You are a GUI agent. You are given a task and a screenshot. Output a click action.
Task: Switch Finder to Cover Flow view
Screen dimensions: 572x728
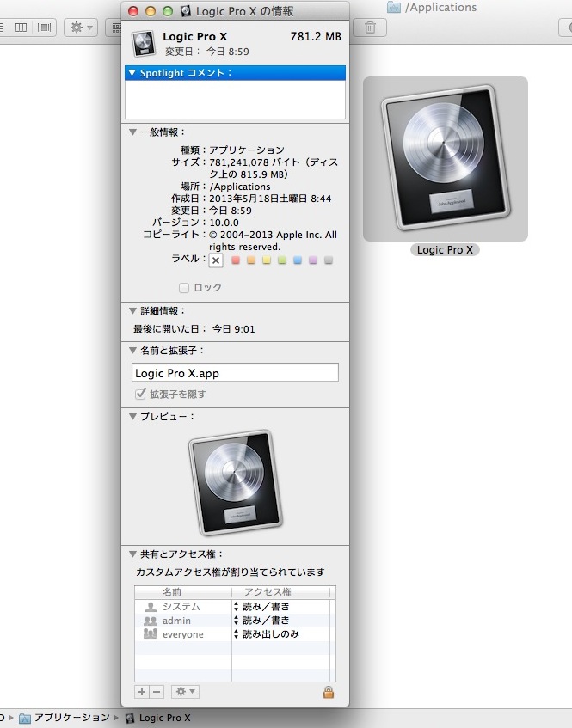tap(44, 28)
